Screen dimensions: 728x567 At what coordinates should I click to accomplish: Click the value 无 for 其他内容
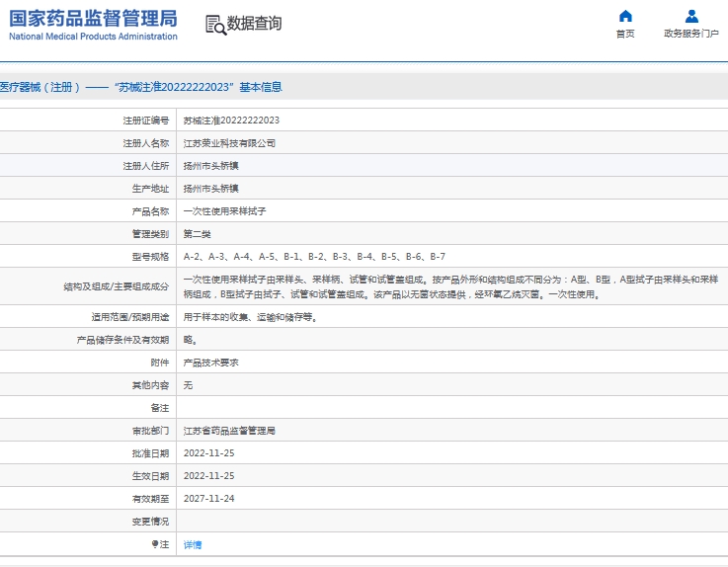(x=188, y=385)
